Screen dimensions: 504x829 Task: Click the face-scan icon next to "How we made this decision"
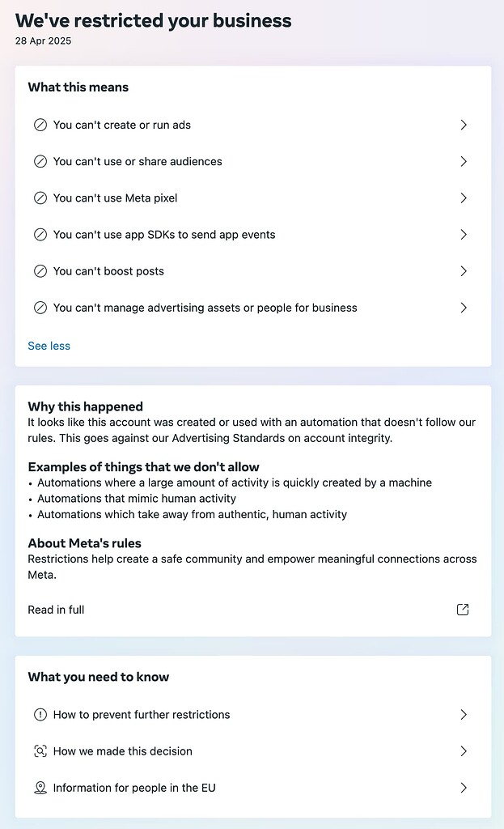40,751
